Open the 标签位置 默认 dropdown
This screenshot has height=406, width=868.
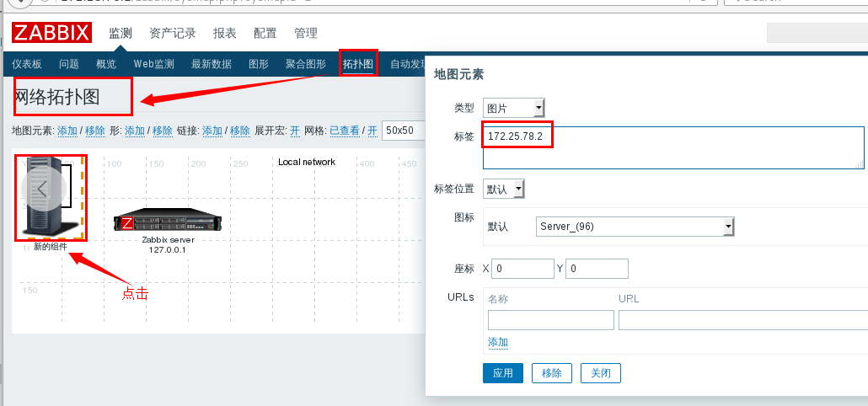(504, 190)
